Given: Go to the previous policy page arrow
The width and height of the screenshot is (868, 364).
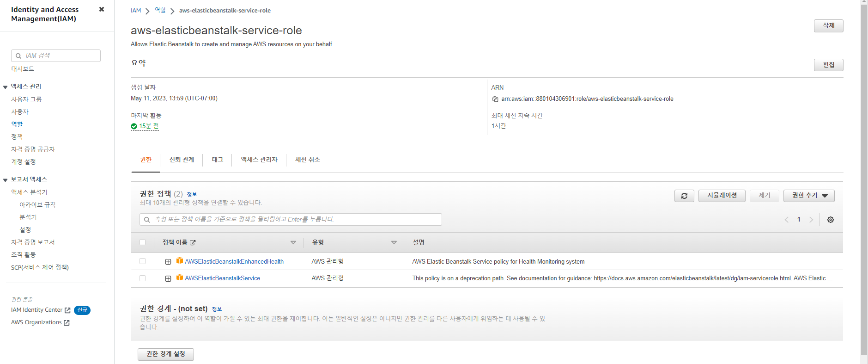Looking at the screenshot, I should point(786,220).
